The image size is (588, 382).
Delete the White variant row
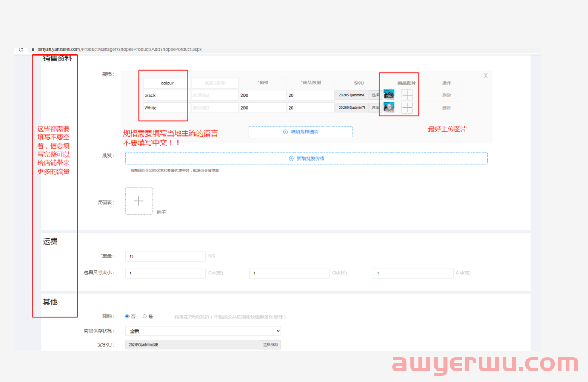point(446,108)
